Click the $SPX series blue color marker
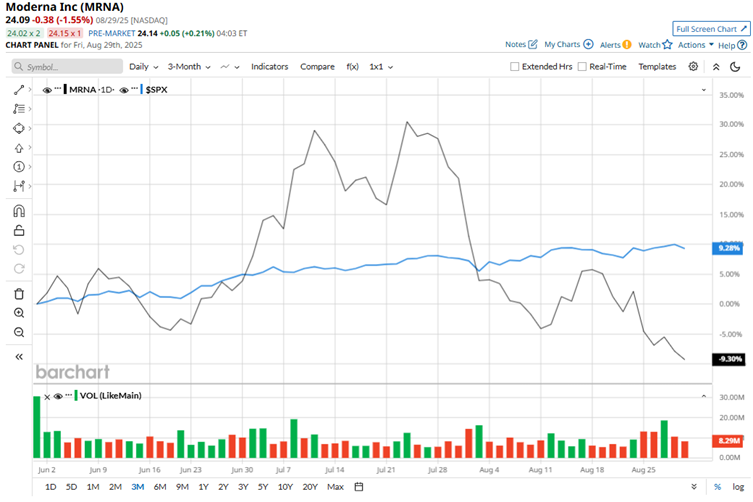Screen dimensions: 753x502 [x=142, y=89]
